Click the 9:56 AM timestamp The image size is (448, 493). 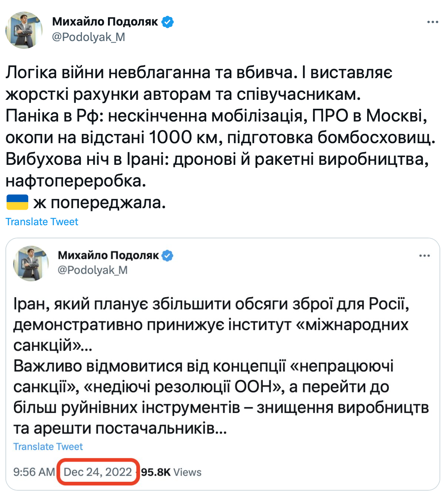pos(34,472)
